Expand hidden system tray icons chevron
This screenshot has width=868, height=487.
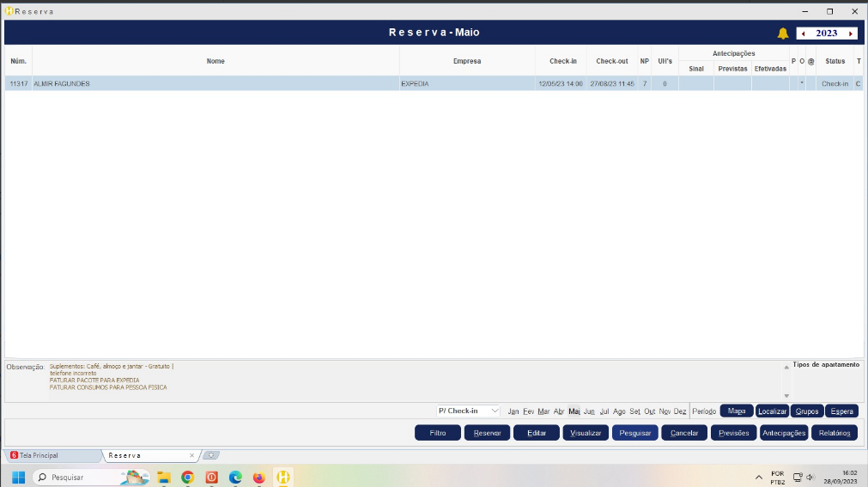758,477
